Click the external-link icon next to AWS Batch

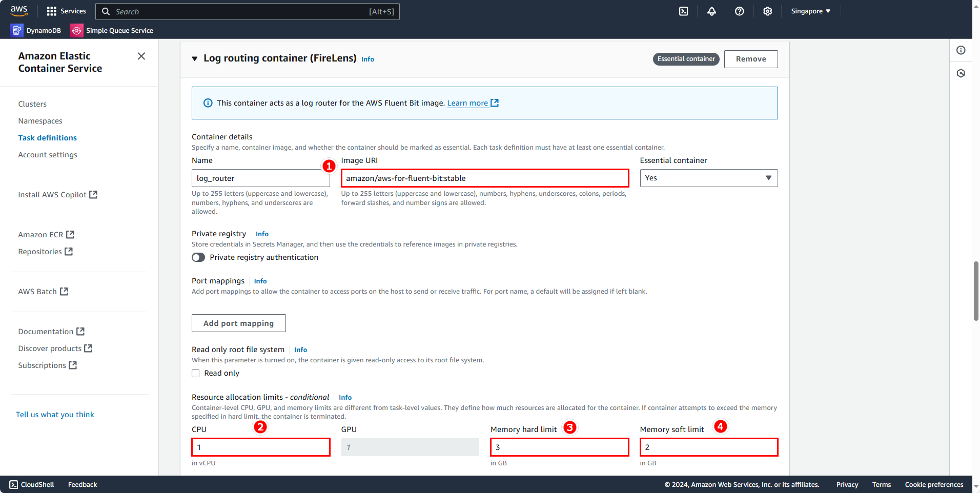click(64, 292)
